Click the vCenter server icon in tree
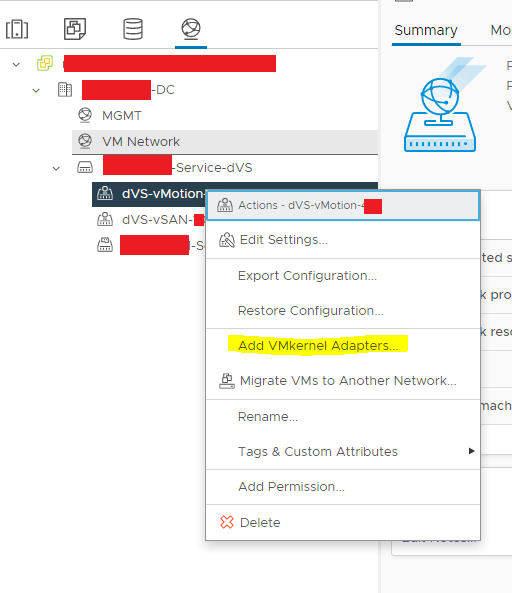This screenshot has height=593, width=512. click(45, 63)
